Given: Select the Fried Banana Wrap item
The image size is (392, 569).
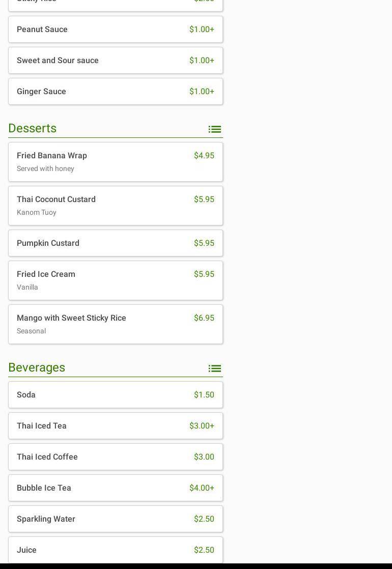Looking at the screenshot, I should tap(116, 162).
